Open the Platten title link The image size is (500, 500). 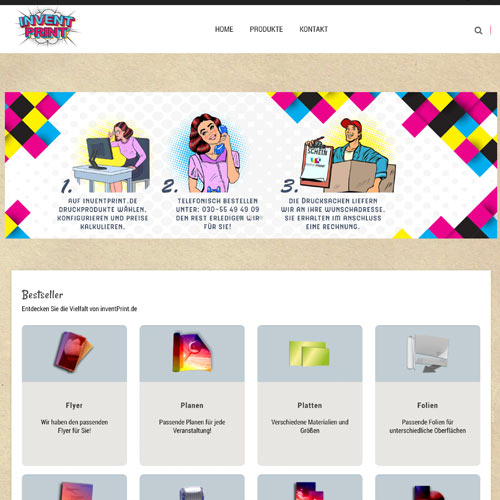(x=310, y=405)
